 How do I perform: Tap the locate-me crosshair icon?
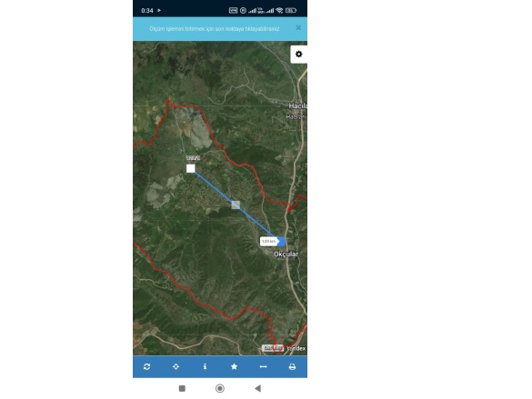(x=176, y=366)
